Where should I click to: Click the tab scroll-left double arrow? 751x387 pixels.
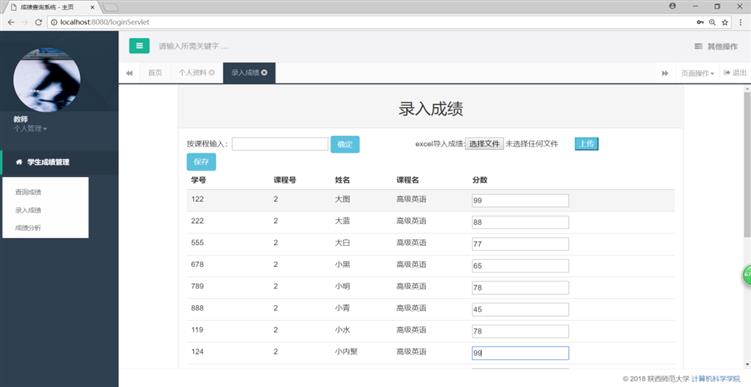coord(129,73)
